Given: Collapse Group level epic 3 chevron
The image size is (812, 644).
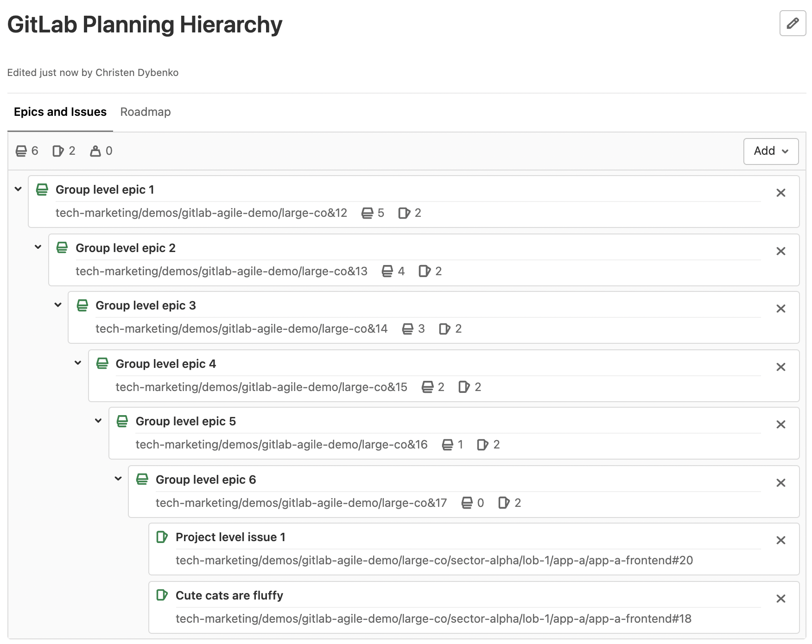Looking at the screenshot, I should point(58,305).
